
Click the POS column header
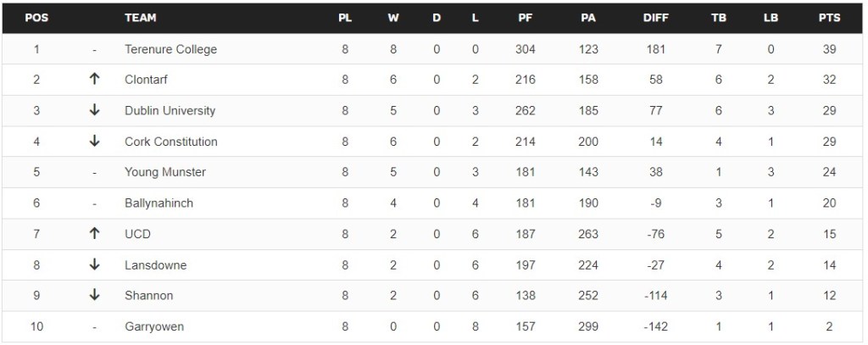point(36,18)
